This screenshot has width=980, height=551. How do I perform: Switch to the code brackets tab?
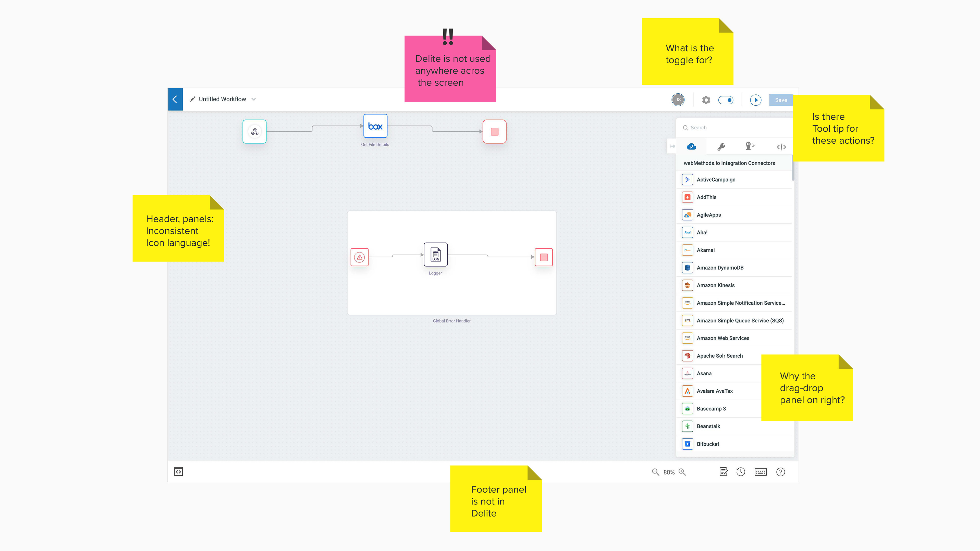(x=781, y=147)
